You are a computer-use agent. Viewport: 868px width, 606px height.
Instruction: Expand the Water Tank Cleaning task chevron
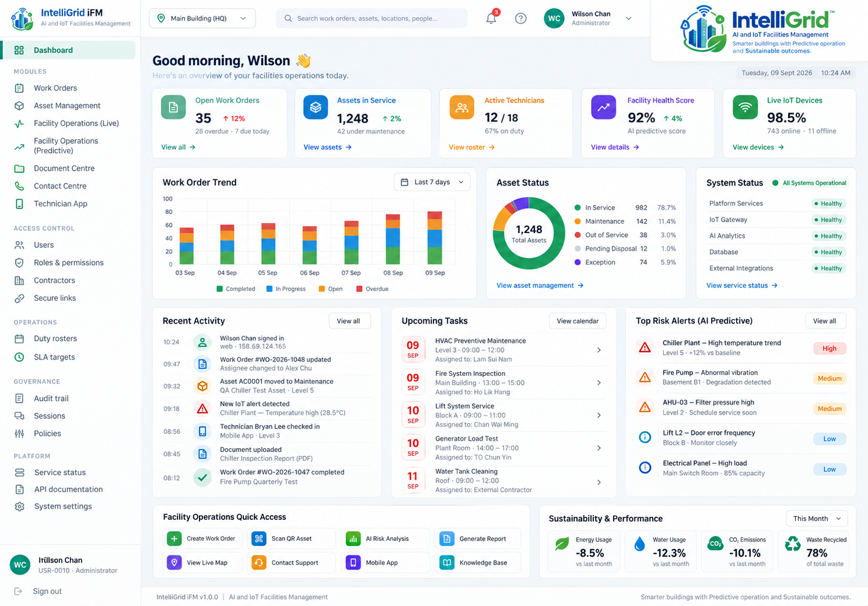(x=599, y=482)
